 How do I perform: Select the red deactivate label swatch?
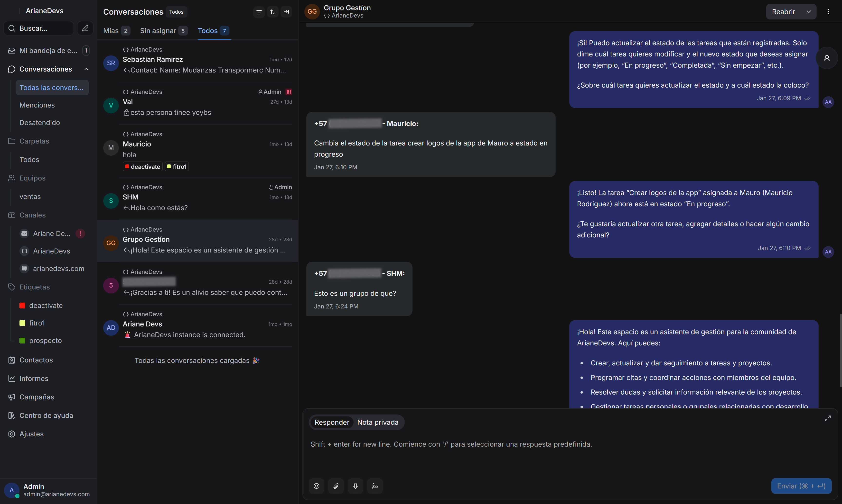[22, 305]
